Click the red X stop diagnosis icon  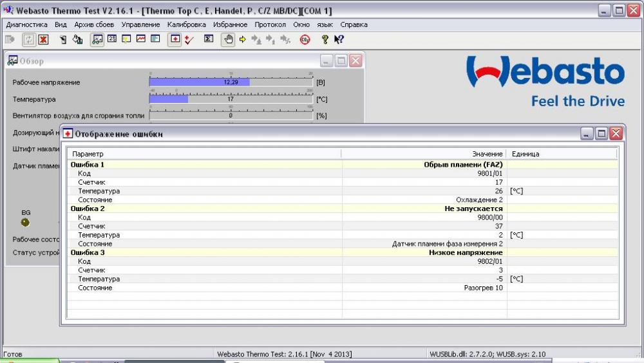(x=43, y=39)
